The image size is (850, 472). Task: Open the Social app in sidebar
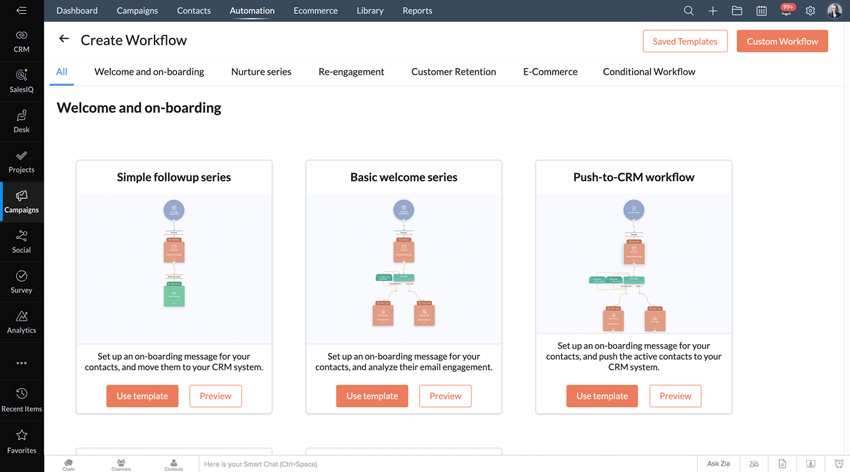[x=21, y=241]
